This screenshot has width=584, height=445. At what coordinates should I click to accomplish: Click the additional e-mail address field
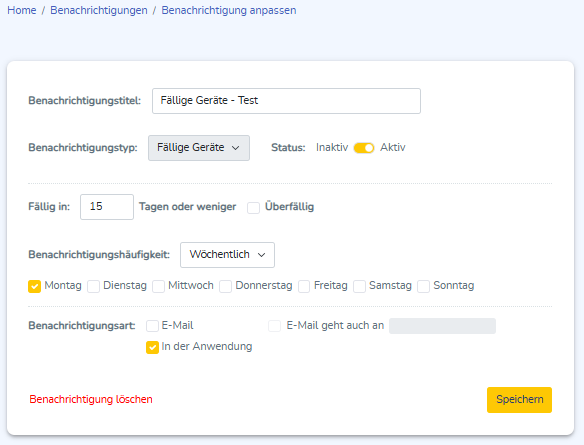[442, 326]
